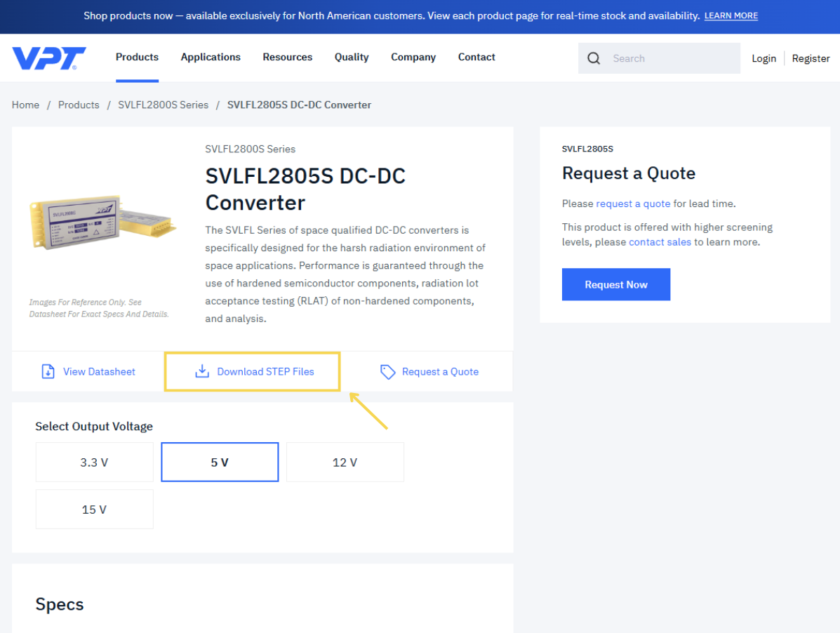Select the 3.3 V output voltage
Viewport: 840px width, 633px height.
[x=94, y=462]
